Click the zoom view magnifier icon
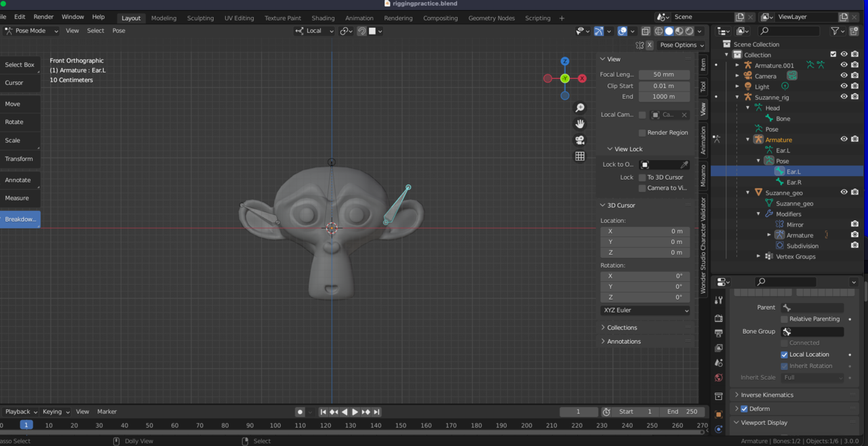 pos(580,108)
